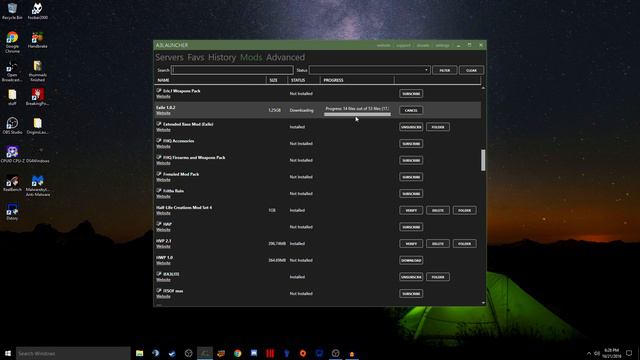640x360 pixels.
Task: Sort mods by SIZE column header
Action: [x=277, y=80]
